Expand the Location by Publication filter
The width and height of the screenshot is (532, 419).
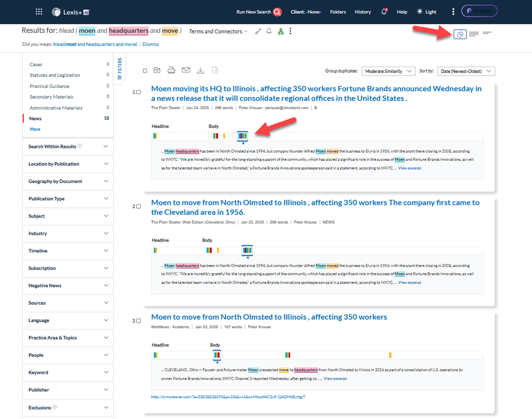coord(68,164)
